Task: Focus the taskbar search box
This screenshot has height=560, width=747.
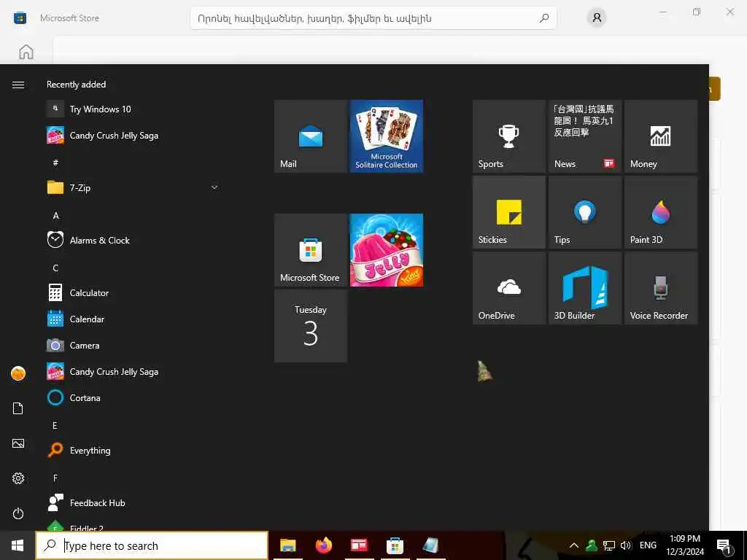Action: [152, 545]
